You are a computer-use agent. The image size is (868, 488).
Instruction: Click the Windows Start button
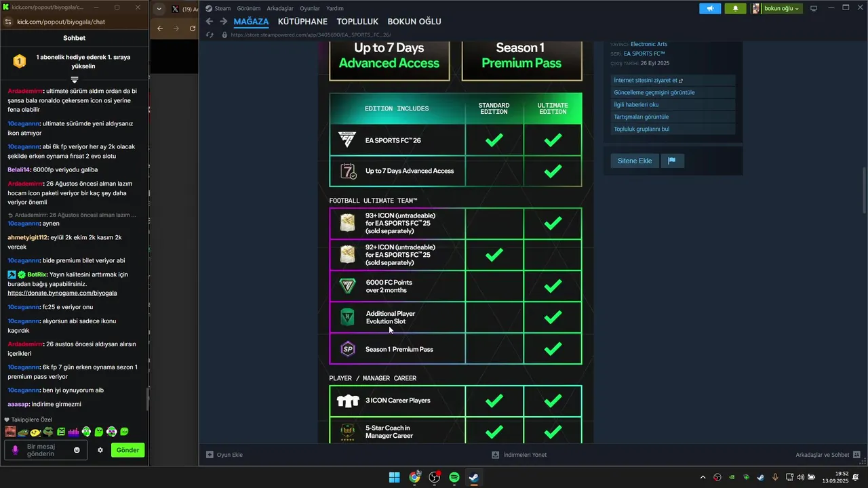[x=394, y=477]
